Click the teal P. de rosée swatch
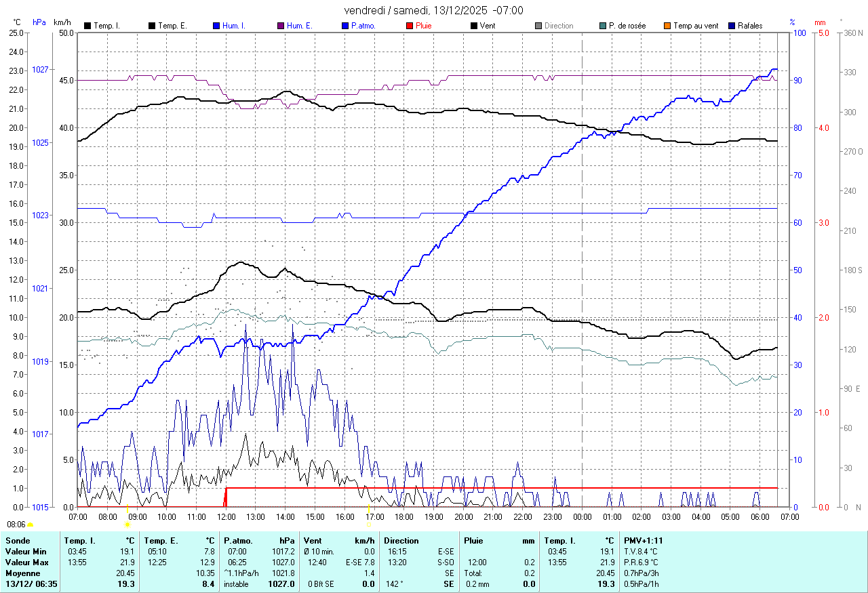This screenshot has width=868, height=593. tap(602, 26)
